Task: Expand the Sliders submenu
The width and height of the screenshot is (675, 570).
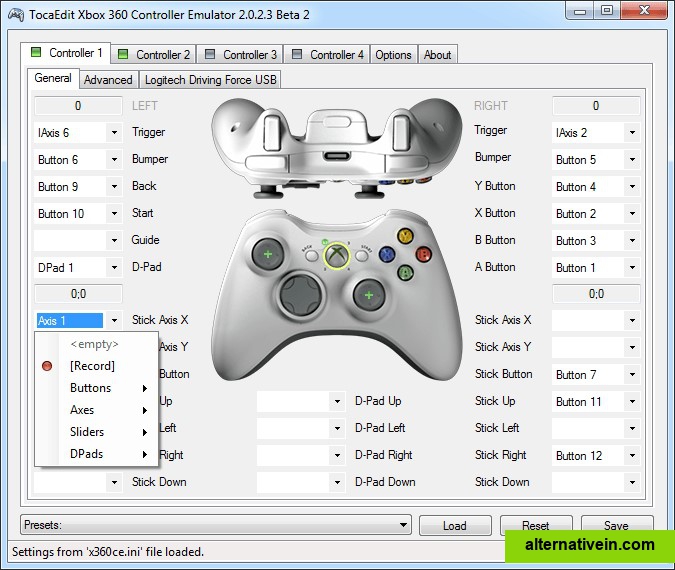Action: pyautogui.click(x=97, y=432)
